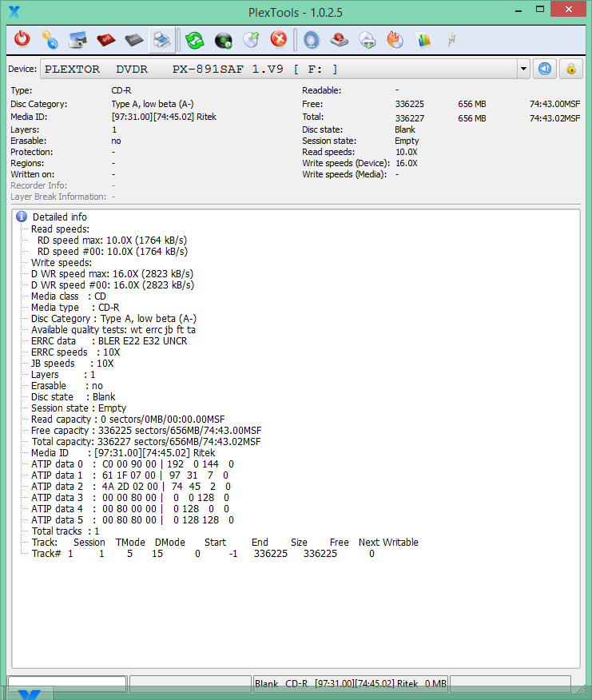Open the burn disc flame icon
Screen dimensions: 592x700
pos(395,40)
